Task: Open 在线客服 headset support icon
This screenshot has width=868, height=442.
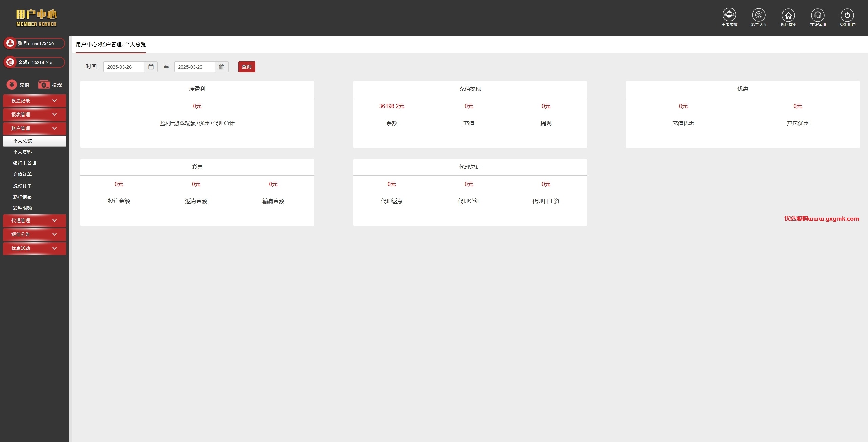Action: pos(817,15)
